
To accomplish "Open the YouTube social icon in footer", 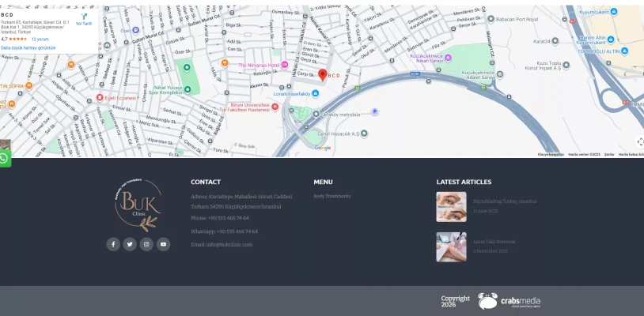I will coord(163,244).
